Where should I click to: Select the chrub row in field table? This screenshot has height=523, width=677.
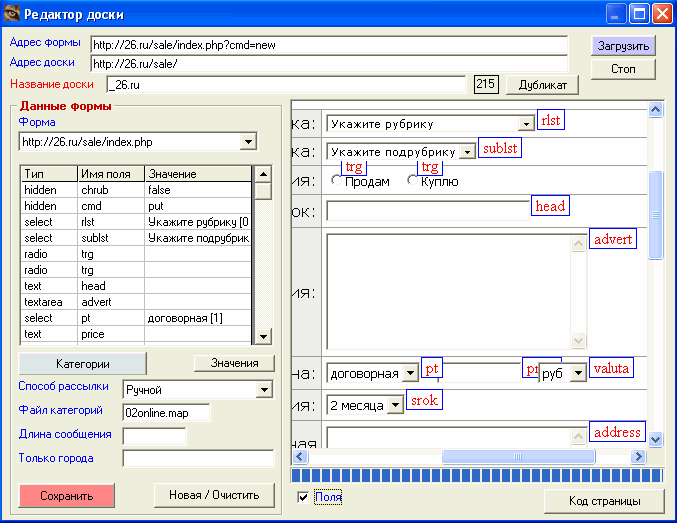pos(136,190)
